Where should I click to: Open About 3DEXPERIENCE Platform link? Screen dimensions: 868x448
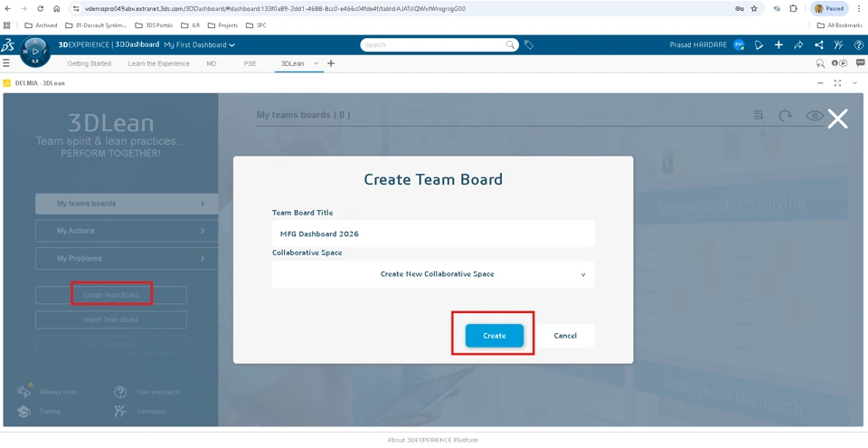pos(433,440)
